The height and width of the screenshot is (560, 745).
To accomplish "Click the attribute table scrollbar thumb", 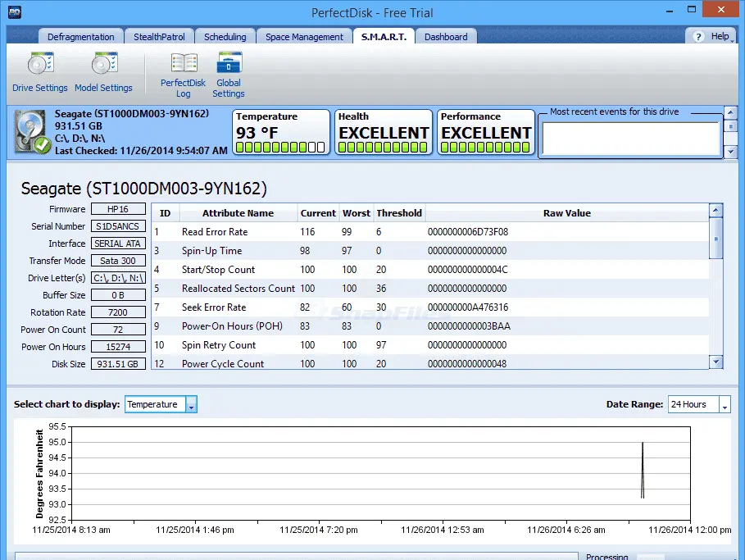I will (x=716, y=238).
